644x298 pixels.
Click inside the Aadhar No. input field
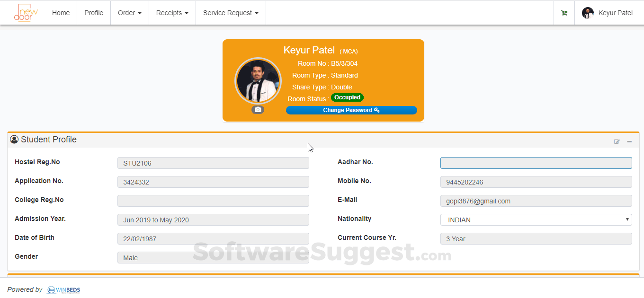[536, 163]
